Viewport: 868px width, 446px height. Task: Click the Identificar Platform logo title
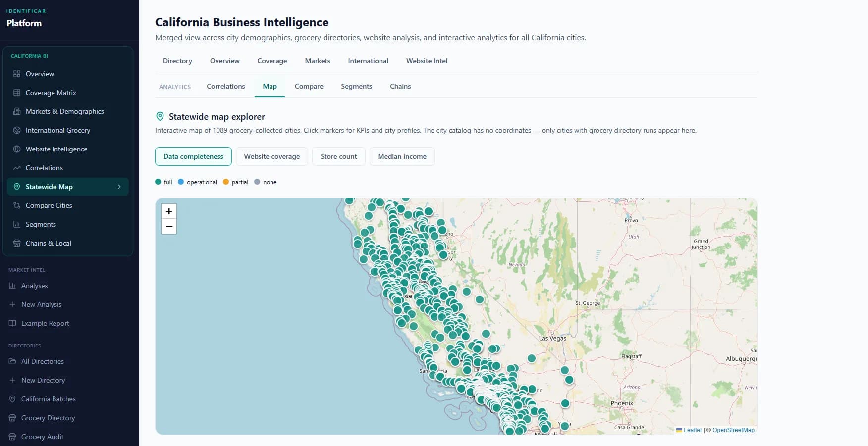click(x=24, y=23)
